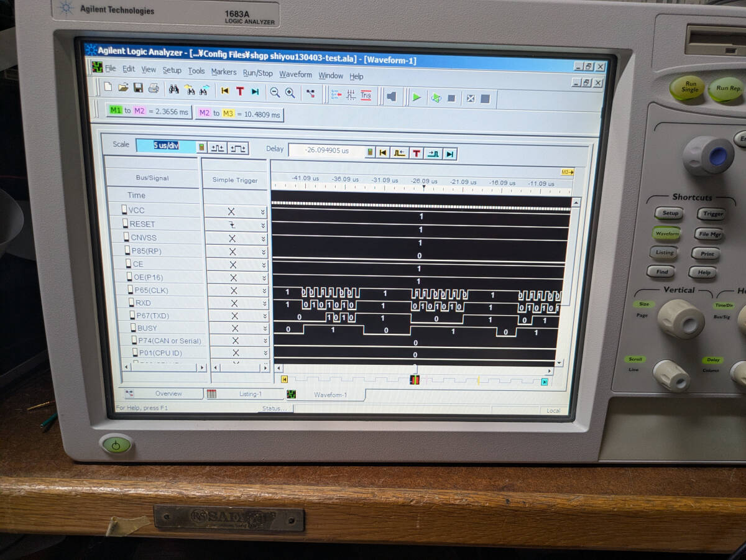Click the Bus/Signal column header

[x=152, y=178]
